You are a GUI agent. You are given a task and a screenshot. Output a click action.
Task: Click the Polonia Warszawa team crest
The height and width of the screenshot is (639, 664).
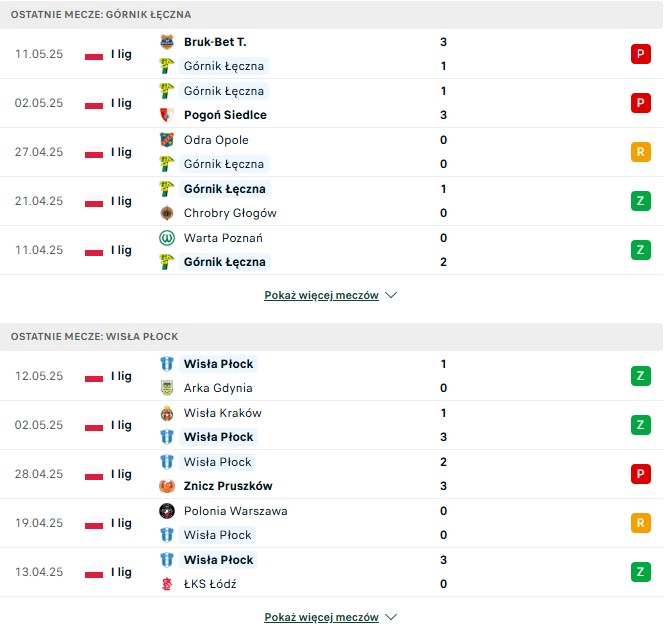167,511
